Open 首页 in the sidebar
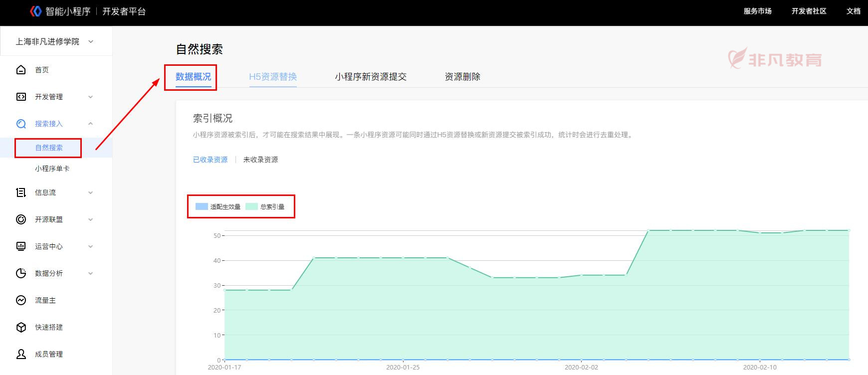This screenshot has width=868, height=375. click(x=42, y=70)
